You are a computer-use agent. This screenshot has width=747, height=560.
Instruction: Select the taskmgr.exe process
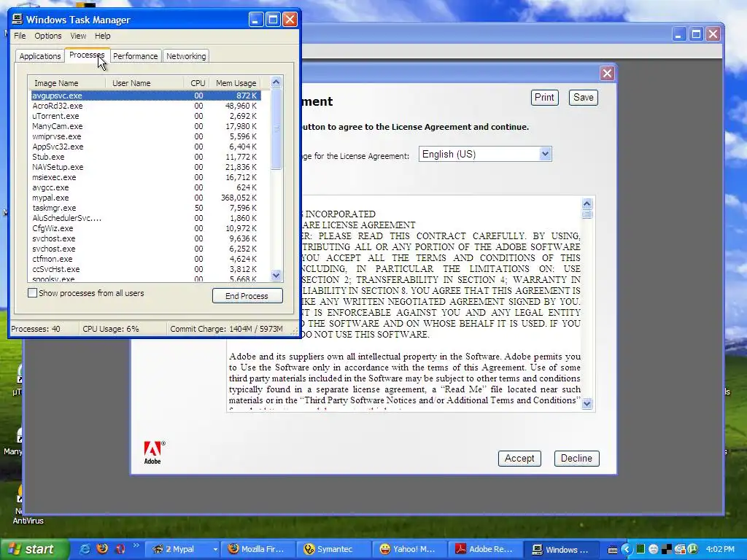tap(145, 208)
